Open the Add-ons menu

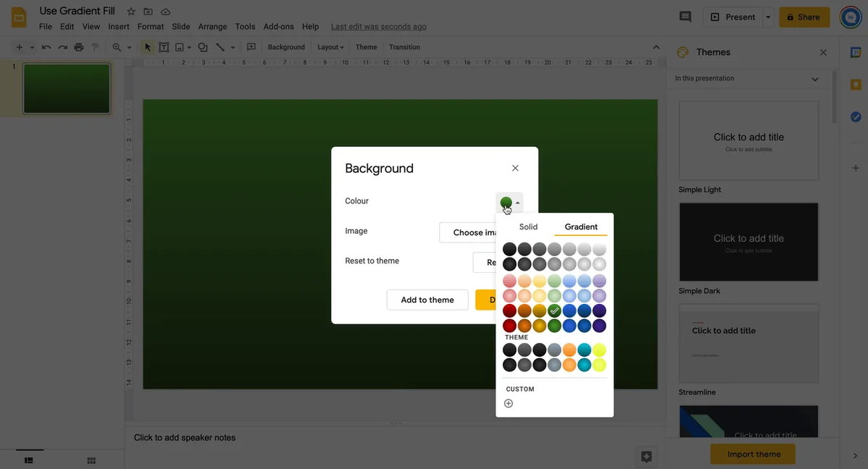point(278,27)
